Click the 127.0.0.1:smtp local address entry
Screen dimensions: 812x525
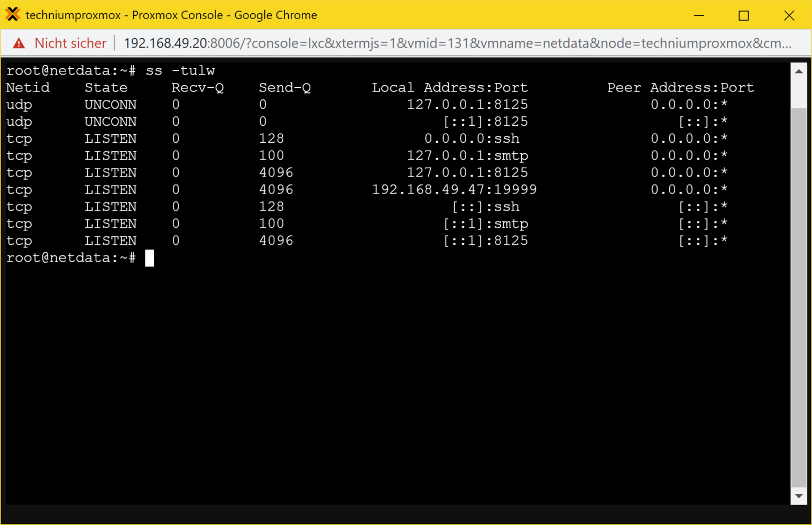467,155
